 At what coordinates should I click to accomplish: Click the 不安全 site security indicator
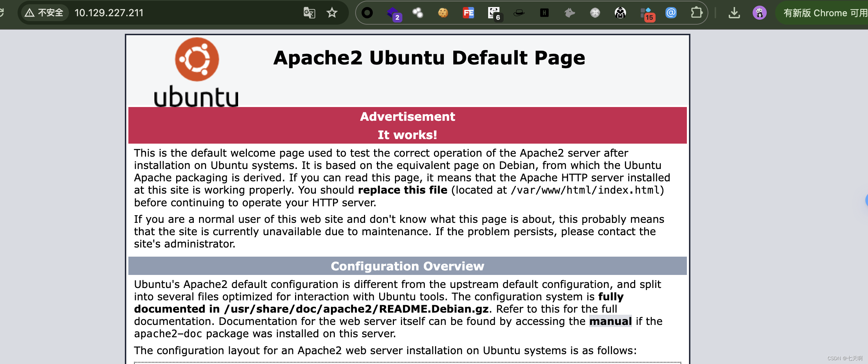[44, 13]
